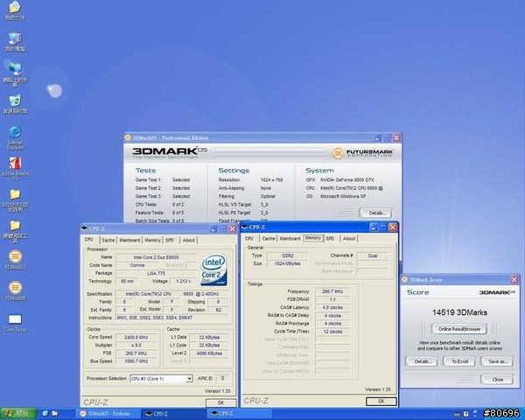This screenshot has height=420, width=525.
Task: Select the SPD tab in the left CPU-Z window
Action: pyautogui.click(x=170, y=240)
